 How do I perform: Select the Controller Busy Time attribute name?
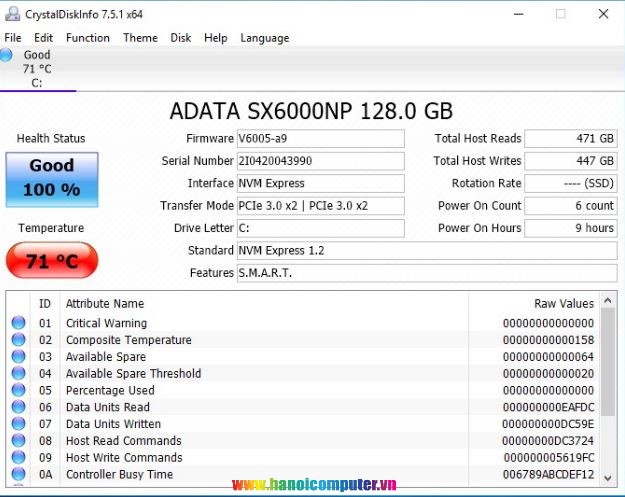coord(119,474)
